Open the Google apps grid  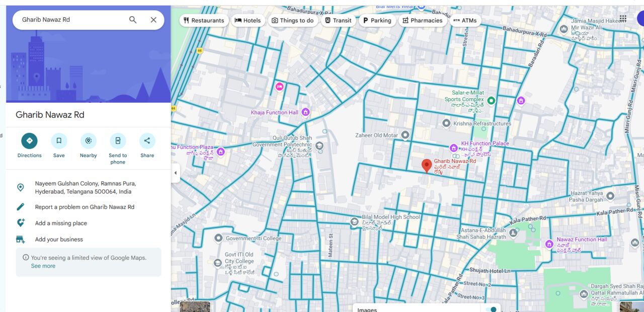point(623,19)
